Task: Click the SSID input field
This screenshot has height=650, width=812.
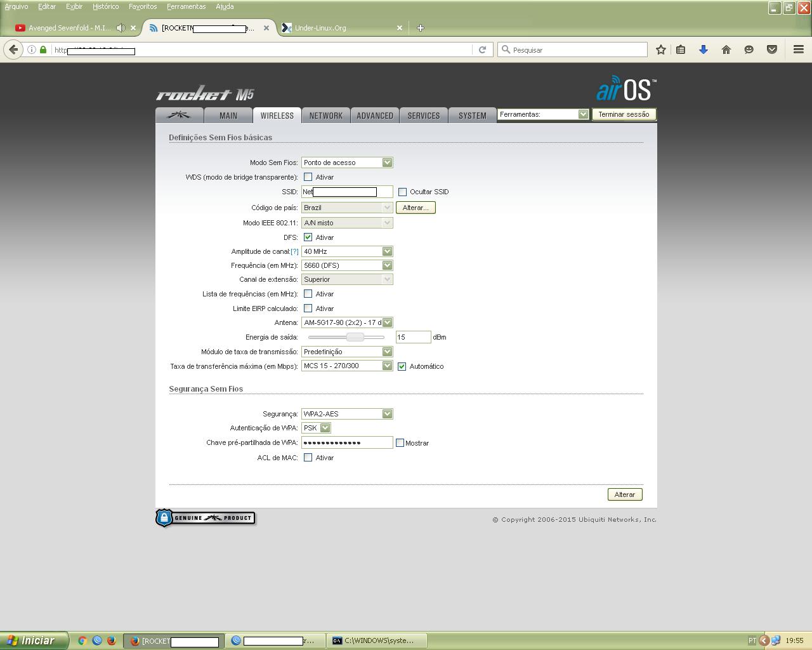Action: [347, 192]
